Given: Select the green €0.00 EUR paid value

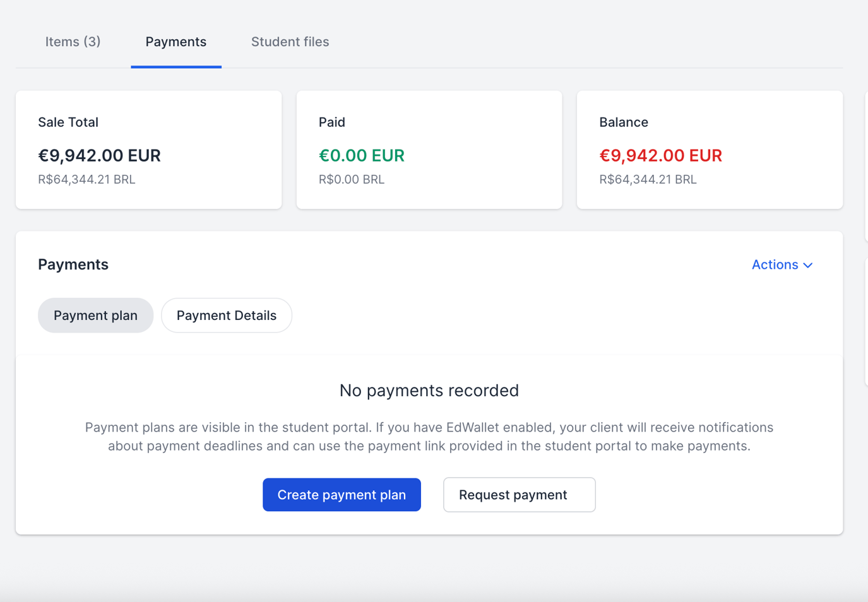Looking at the screenshot, I should (362, 155).
